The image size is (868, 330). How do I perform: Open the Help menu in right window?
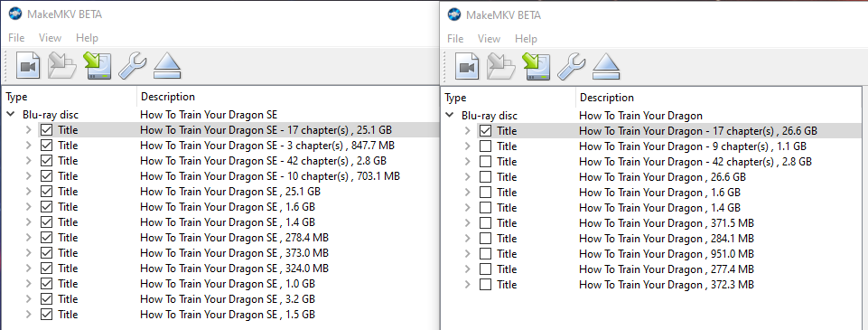click(x=526, y=39)
